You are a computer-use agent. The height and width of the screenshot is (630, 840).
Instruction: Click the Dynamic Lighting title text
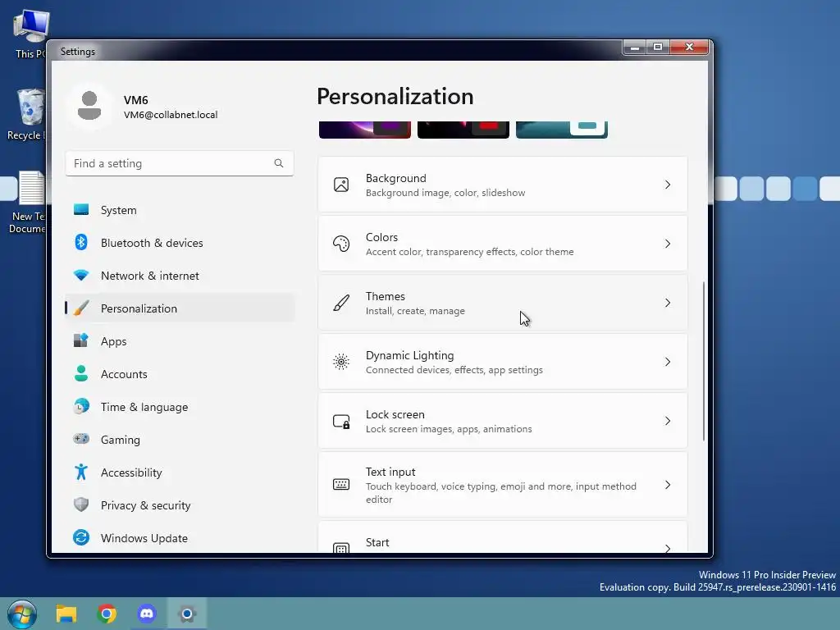409,355
